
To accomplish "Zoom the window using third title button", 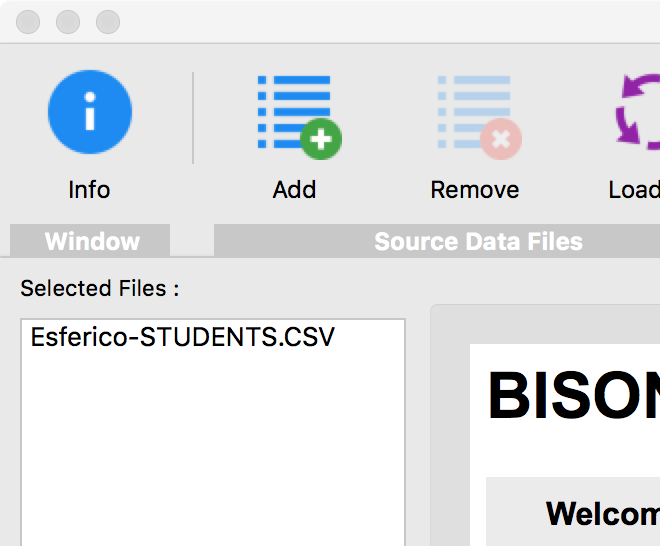I will [108, 22].
